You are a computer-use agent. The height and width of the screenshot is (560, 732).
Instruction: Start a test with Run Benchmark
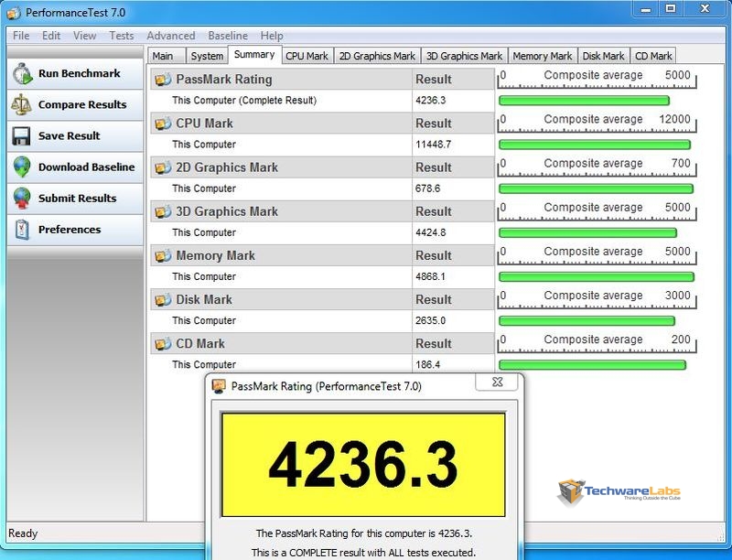click(75, 74)
